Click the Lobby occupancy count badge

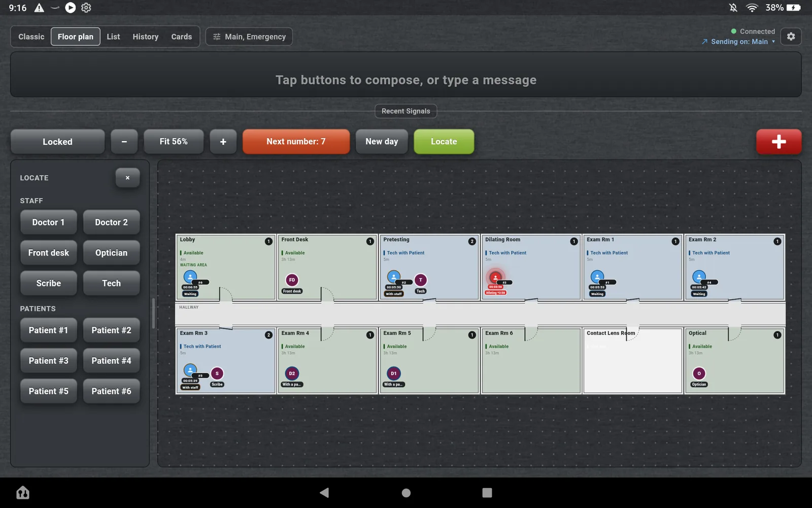tap(268, 241)
